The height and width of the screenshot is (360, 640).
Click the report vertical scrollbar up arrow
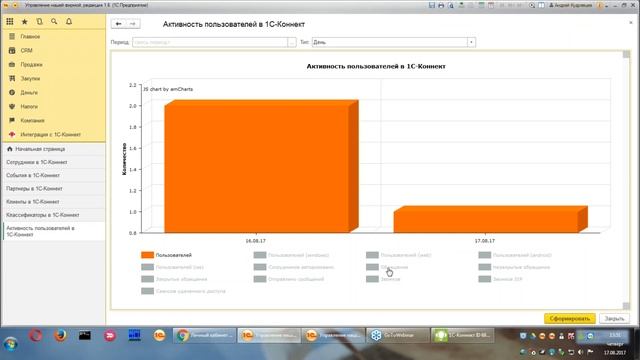(626, 55)
